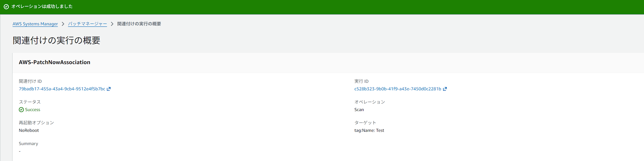Click breadcrumb chevron after パッチマネージャー
The image size is (644, 161).
tap(112, 24)
